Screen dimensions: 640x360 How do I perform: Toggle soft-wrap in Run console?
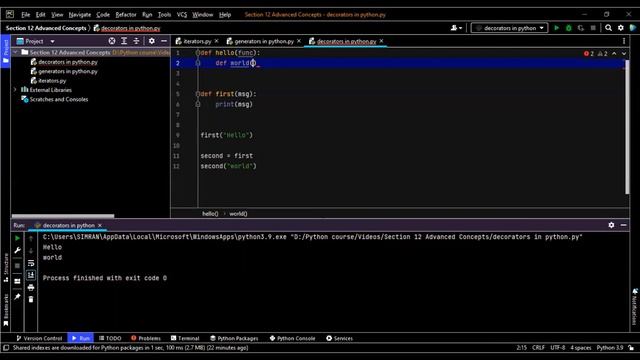[x=31, y=263]
